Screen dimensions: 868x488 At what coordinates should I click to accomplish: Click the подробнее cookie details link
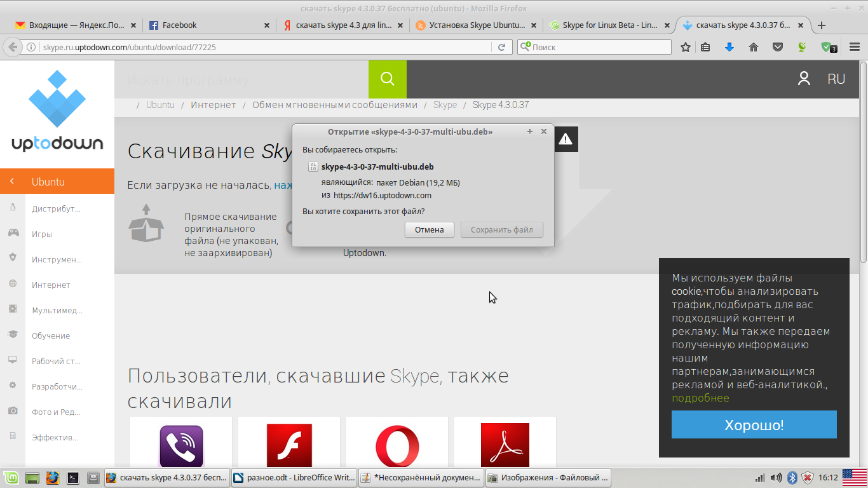[x=700, y=398]
